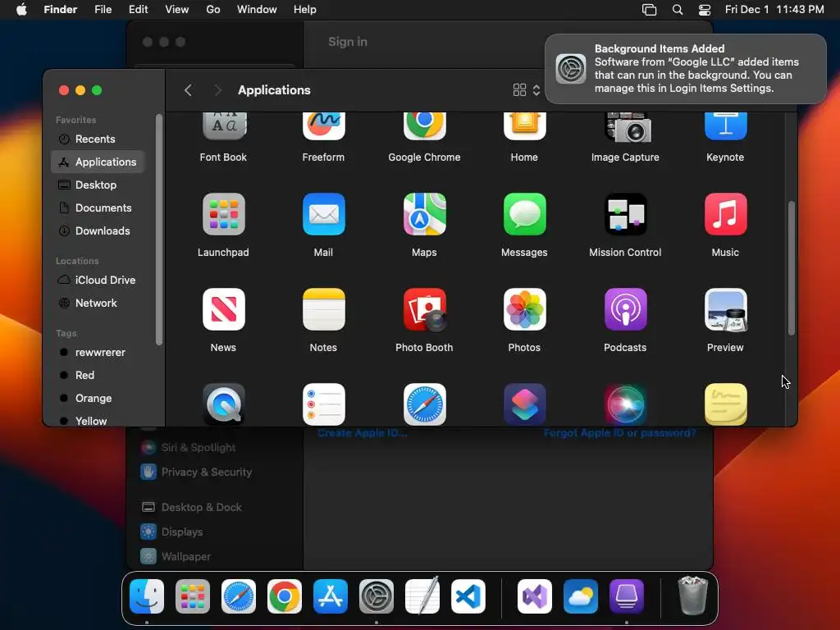Open Recents in Finder sidebar
Screen dimensions: 840x630
pyautogui.click(x=98, y=139)
